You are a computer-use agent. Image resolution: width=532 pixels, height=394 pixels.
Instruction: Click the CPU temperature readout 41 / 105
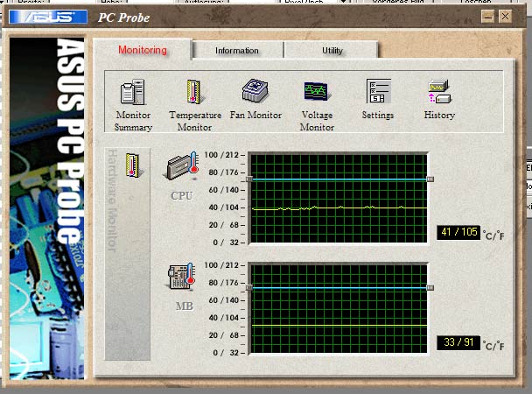[458, 233]
